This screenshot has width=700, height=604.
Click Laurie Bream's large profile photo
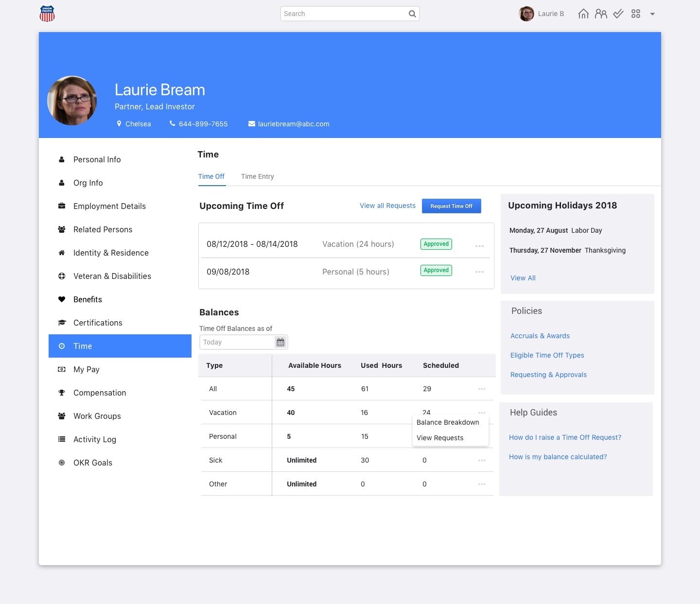72,101
